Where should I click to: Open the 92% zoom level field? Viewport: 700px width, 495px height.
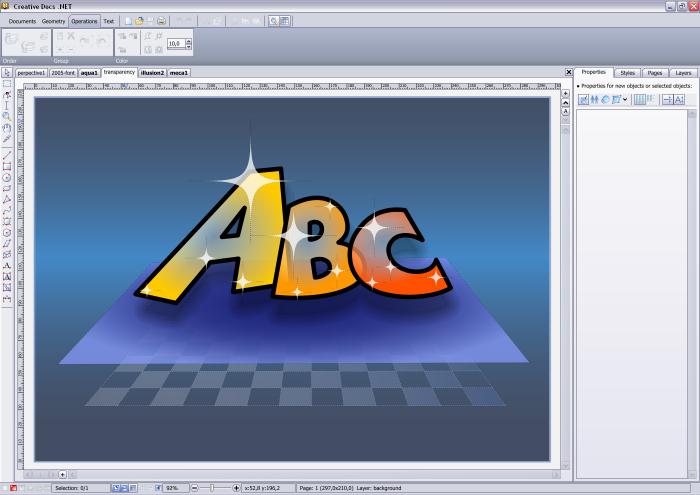click(x=172, y=488)
